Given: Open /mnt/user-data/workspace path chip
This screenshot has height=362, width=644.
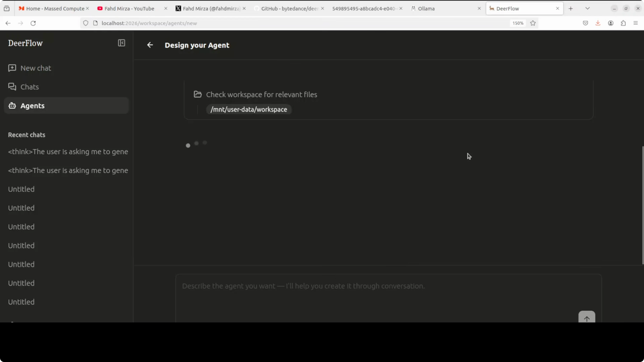Looking at the screenshot, I should [248, 109].
